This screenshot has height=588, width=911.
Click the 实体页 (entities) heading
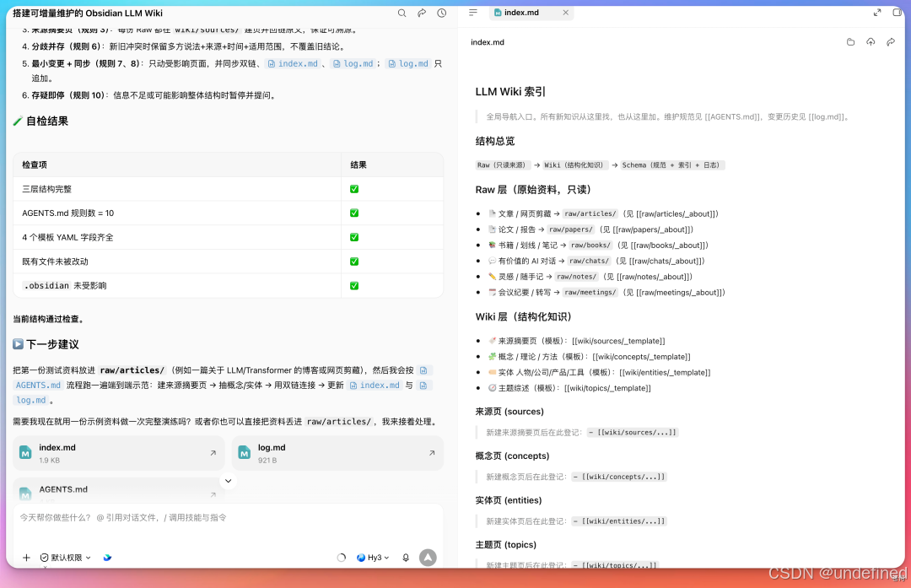[x=509, y=500]
